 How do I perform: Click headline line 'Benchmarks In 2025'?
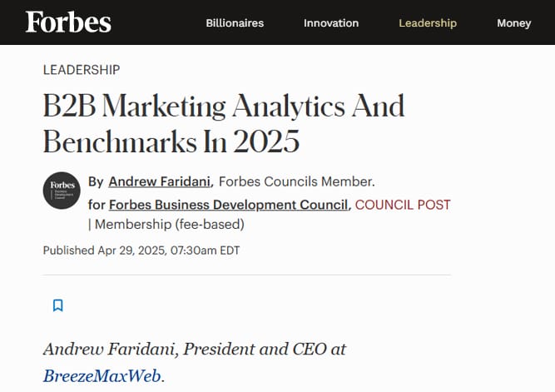coord(171,141)
